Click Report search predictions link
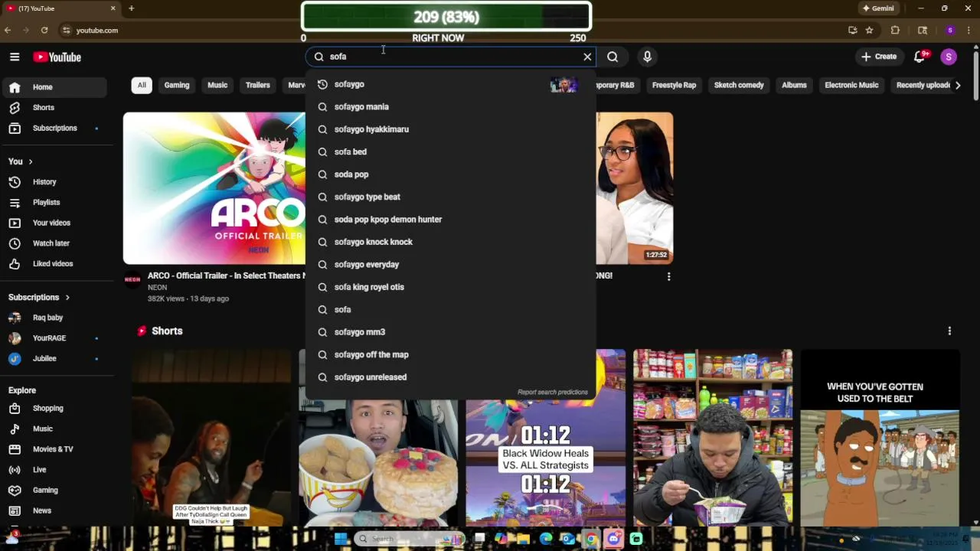 tap(553, 392)
